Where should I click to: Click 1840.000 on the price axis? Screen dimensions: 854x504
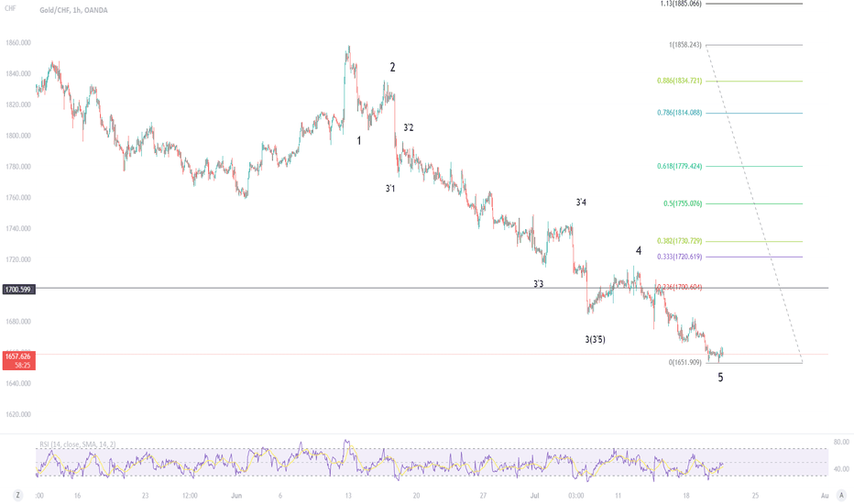pyautogui.click(x=18, y=73)
